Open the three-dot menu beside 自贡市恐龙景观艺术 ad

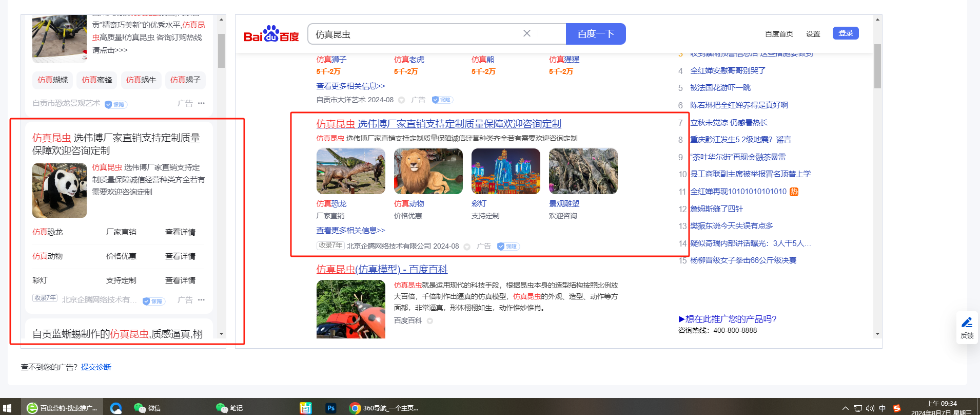[x=201, y=103]
